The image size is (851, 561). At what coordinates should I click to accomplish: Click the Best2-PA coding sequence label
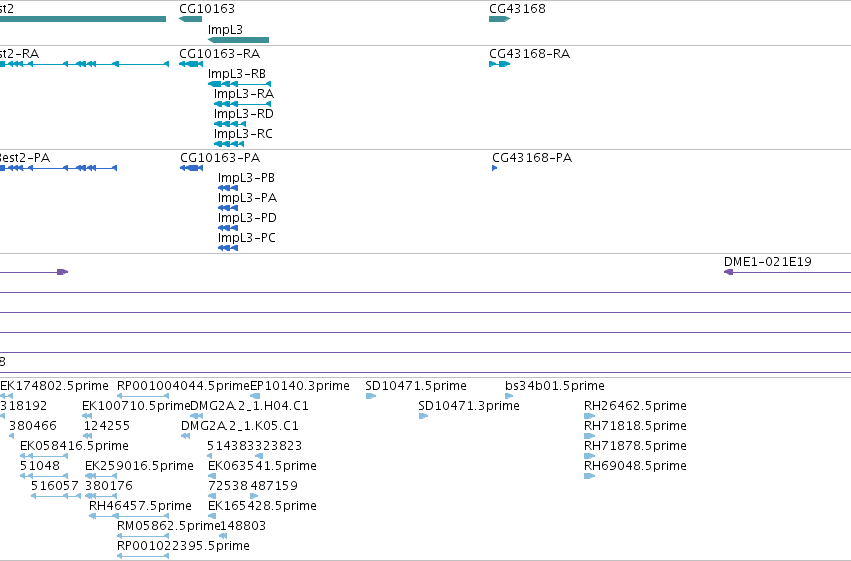[24, 158]
